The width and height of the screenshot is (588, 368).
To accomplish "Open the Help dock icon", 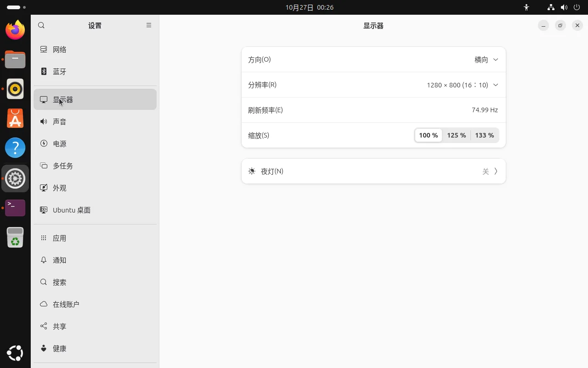I will coord(15,148).
